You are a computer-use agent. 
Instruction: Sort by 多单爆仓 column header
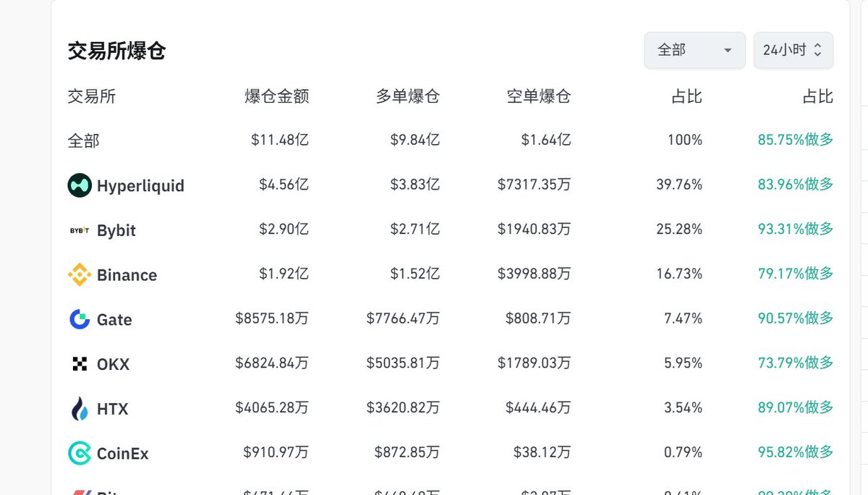coord(408,96)
